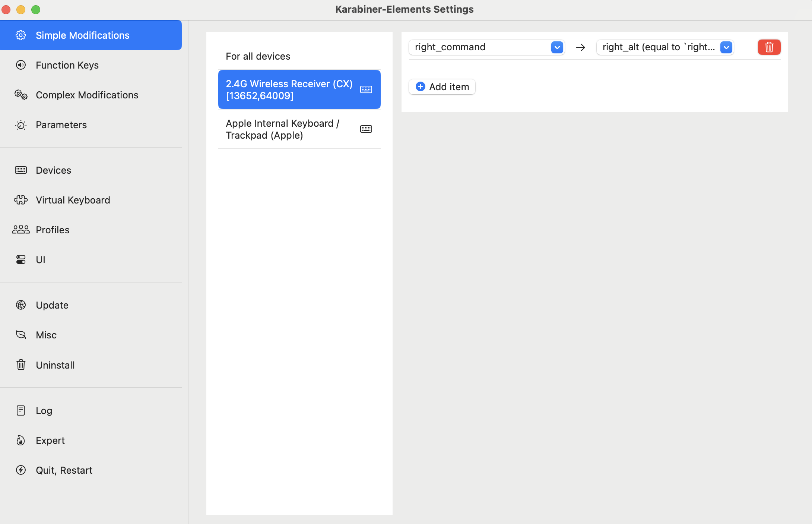Click the Function Keys speaker icon
The height and width of the screenshot is (524, 812).
(21, 65)
